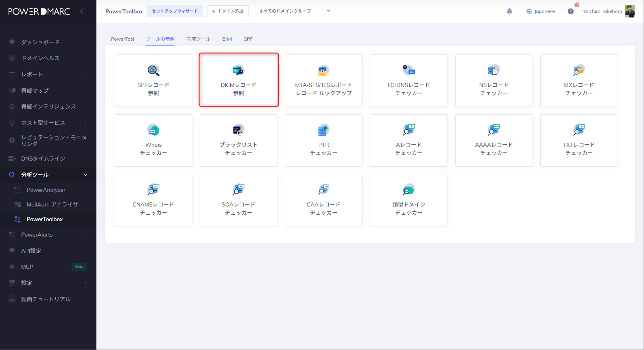Click the ドメインヘルス sidebar icon
This screenshot has height=350, width=644.
[x=12, y=58]
